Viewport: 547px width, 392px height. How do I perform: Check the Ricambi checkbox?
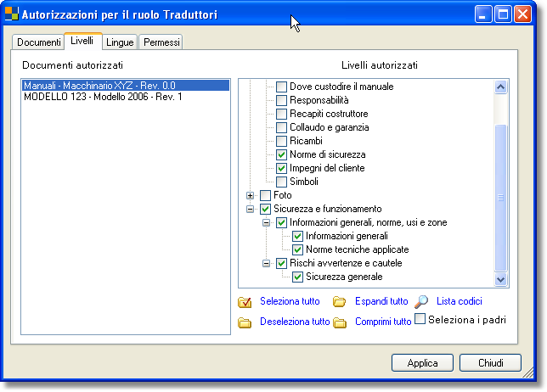click(x=282, y=141)
